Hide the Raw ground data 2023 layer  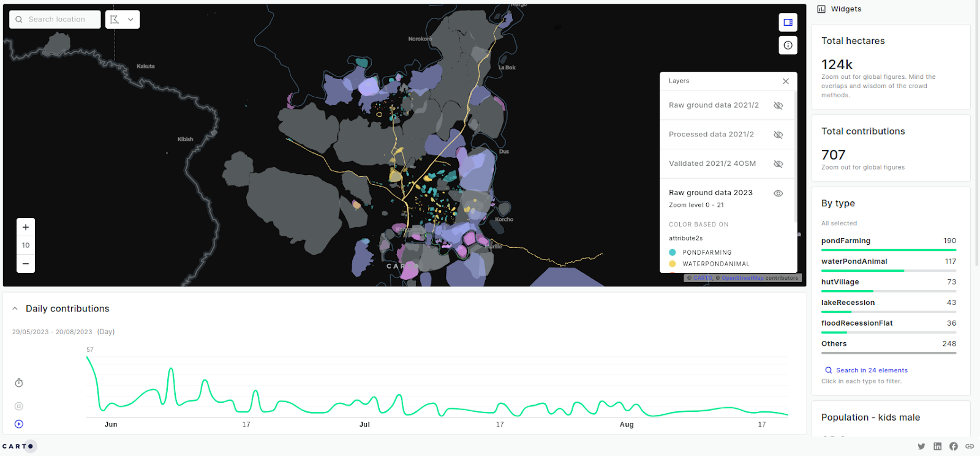[x=778, y=193]
